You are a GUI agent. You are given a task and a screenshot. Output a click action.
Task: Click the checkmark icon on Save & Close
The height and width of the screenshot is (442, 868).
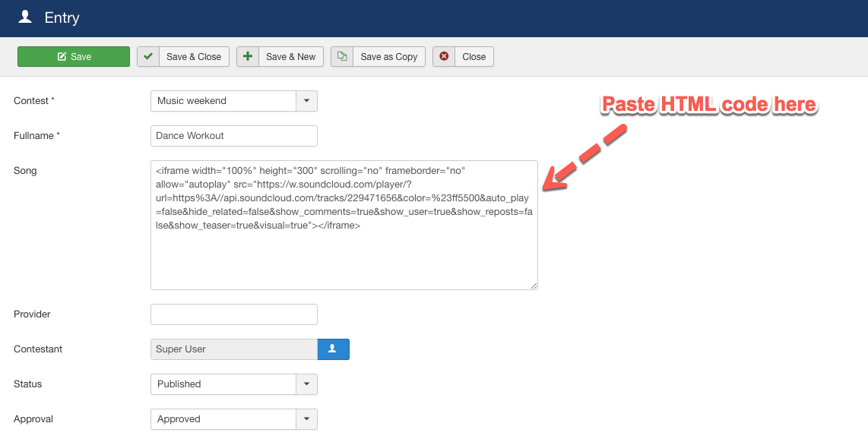(148, 56)
